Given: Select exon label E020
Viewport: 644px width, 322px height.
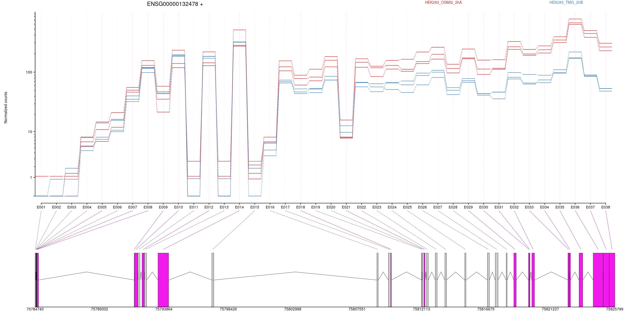Looking at the screenshot, I should pos(331,207).
